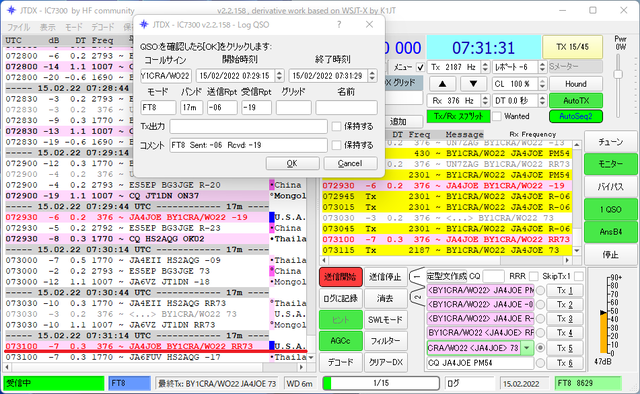The width and height of the screenshot is (640, 394).
Task: Toggle the checkbox next to the Menu label
Action: point(420,67)
